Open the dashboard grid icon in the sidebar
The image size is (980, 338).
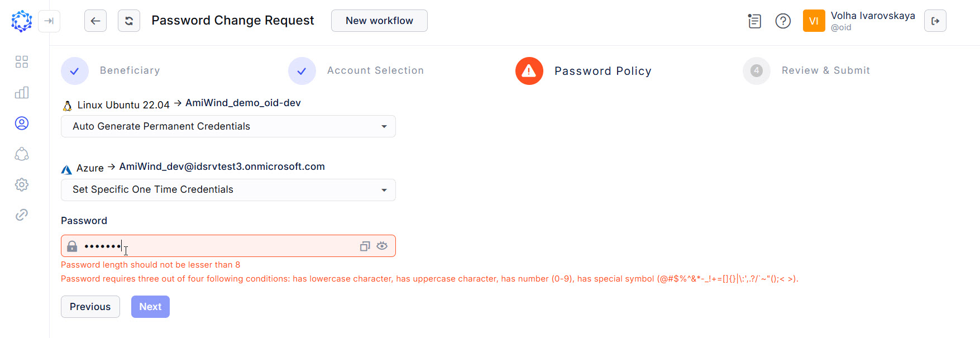tap(21, 62)
